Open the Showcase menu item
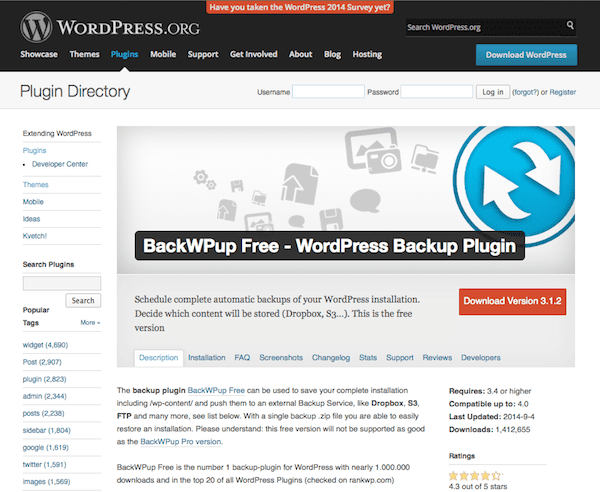Screen dimensions: 600x492 [39, 54]
